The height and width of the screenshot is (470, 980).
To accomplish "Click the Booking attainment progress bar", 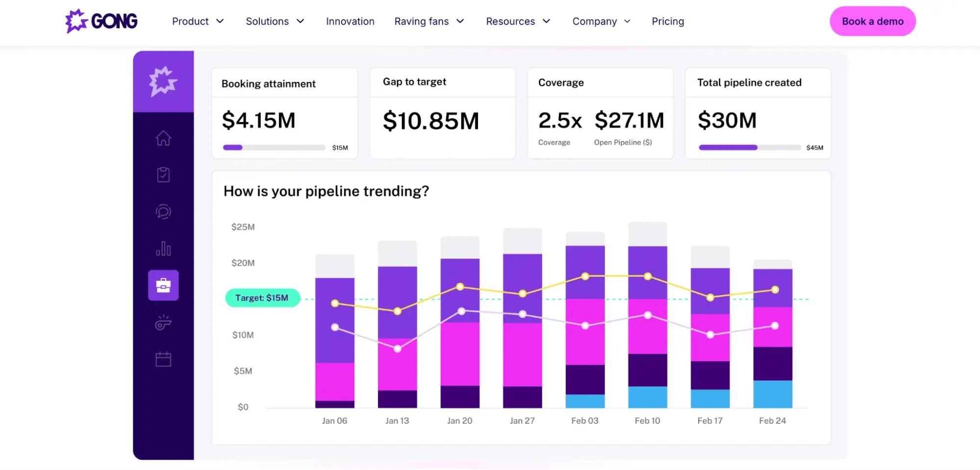I will [x=274, y=147].
